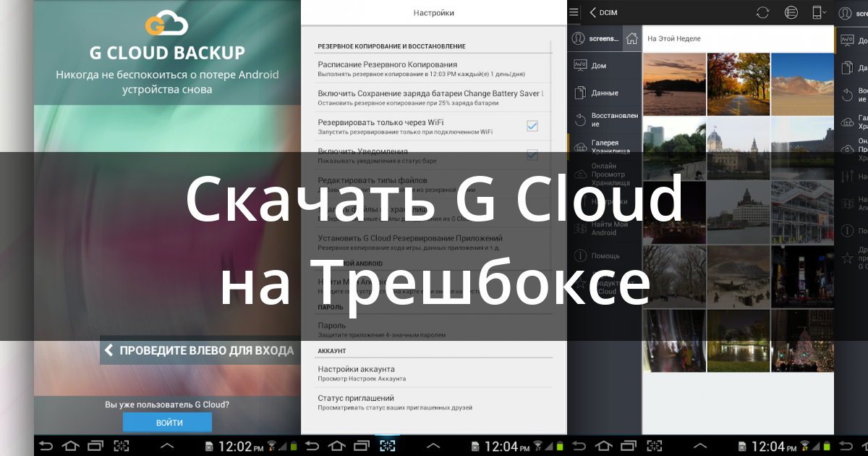
Task: Open the snowy park trees photo thumbnail
Action: (x=673, y=276)
